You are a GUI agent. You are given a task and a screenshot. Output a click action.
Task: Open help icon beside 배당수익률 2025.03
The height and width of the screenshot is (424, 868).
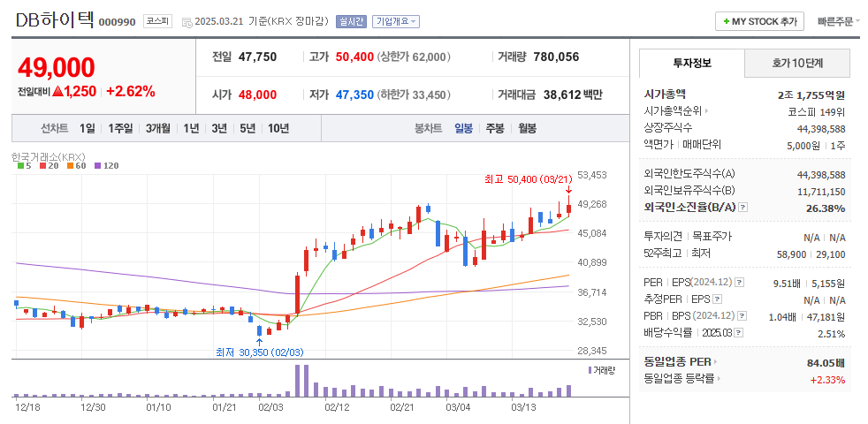pos(739,333)
